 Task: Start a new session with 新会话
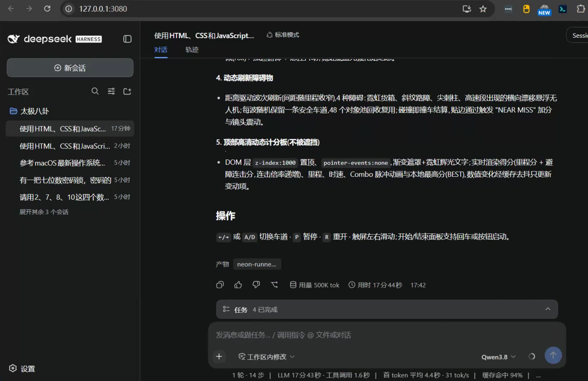tap(70, 68)
